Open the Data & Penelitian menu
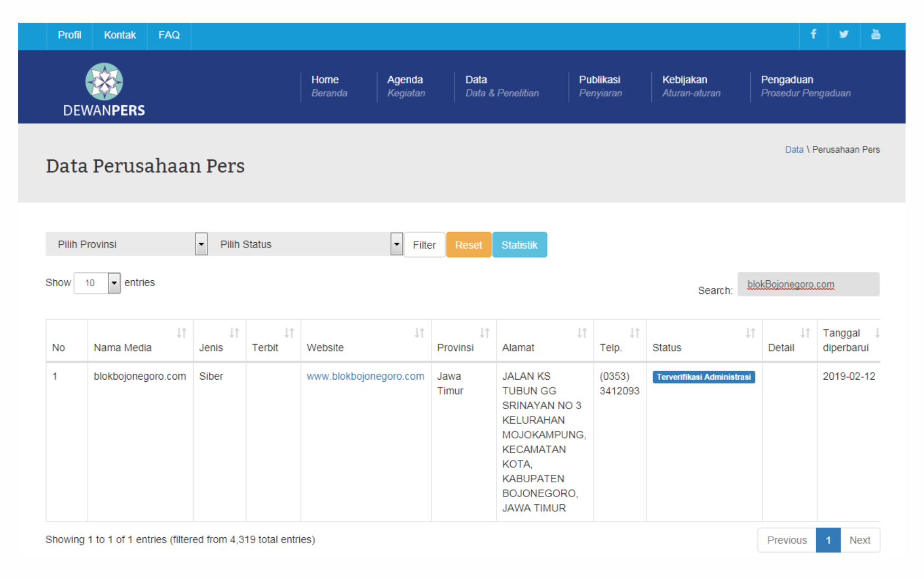924x579 pixels. coord(502,86)
